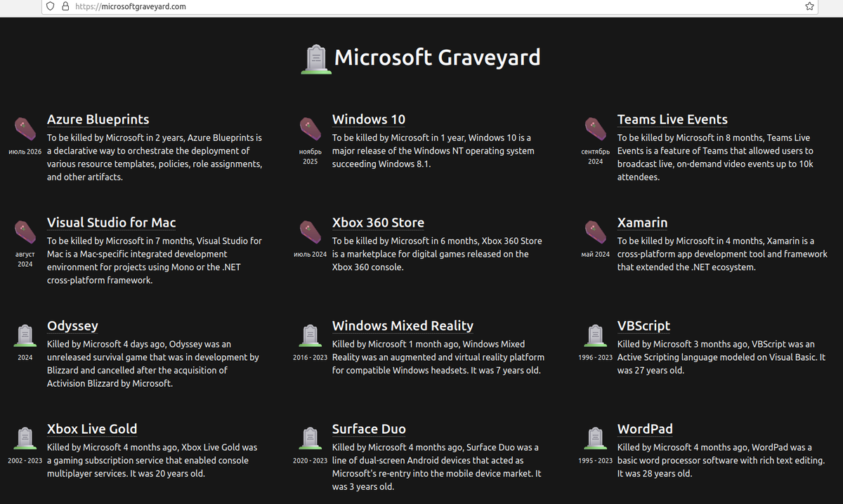
Task: Click the Odyssey description paragraph
Action: pyautogui.click(x=153, y=364)
